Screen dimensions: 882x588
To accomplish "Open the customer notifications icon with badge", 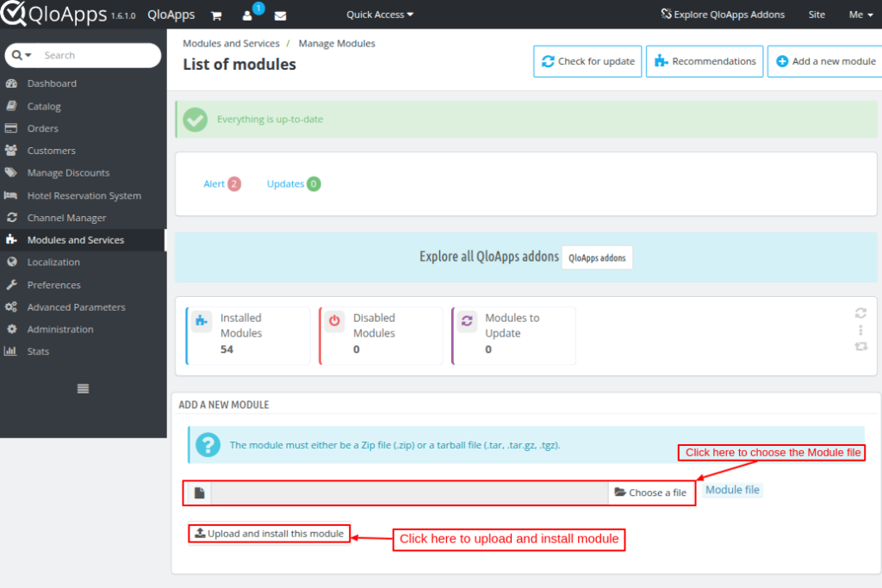I will pyautogui.click(x=247, y=15).
